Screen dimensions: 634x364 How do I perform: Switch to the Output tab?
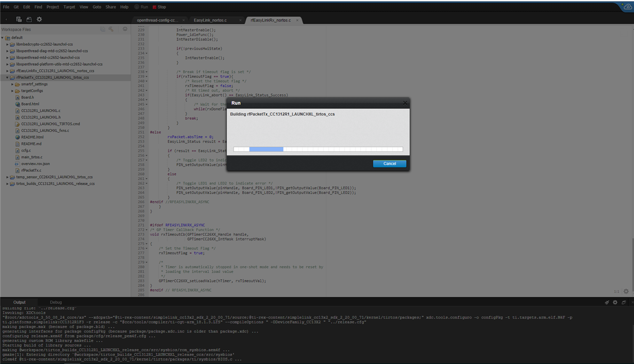[19, 302]
